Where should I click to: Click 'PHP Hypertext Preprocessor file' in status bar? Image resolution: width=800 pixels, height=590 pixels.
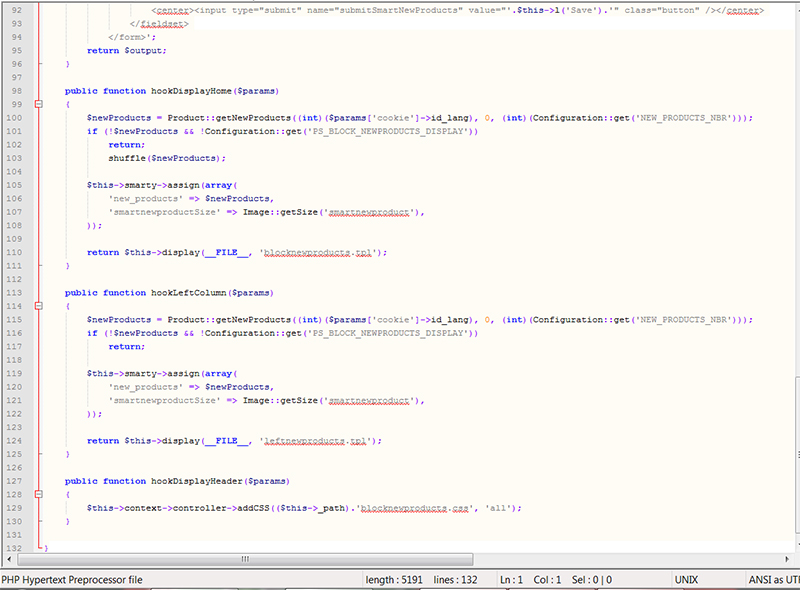click(72, 580)
